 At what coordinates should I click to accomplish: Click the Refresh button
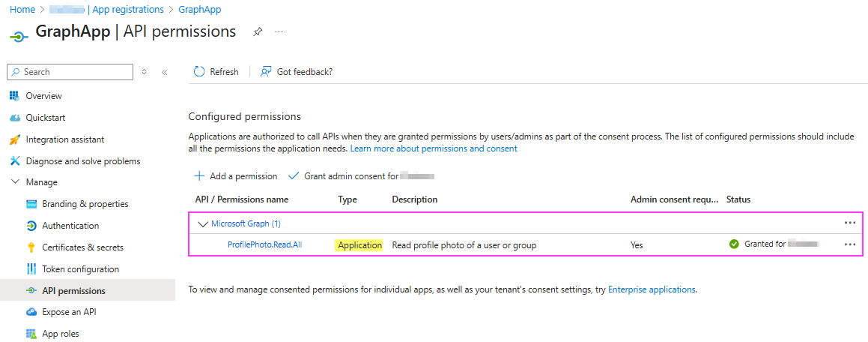(x=216, y=71)
